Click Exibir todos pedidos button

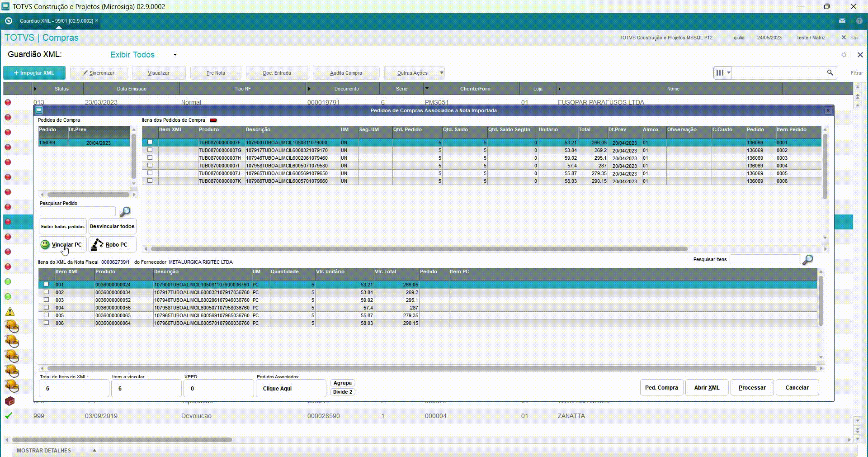(63, 226)
